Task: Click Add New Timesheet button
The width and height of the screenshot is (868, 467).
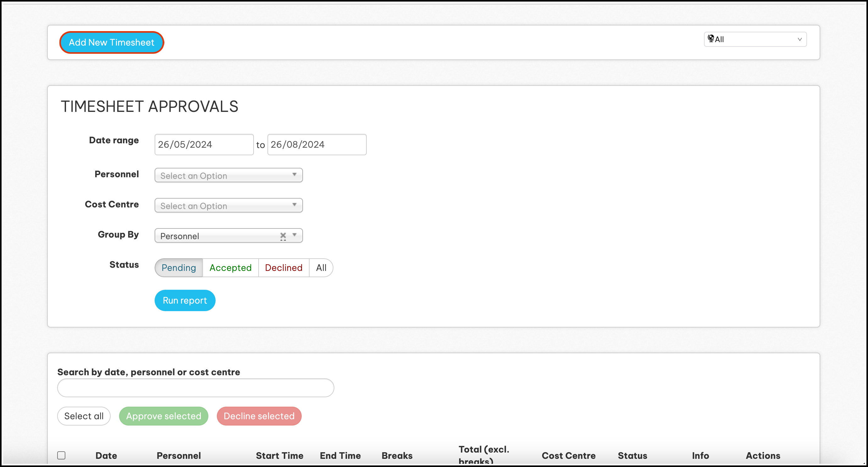Action: [x=112, y=42]
